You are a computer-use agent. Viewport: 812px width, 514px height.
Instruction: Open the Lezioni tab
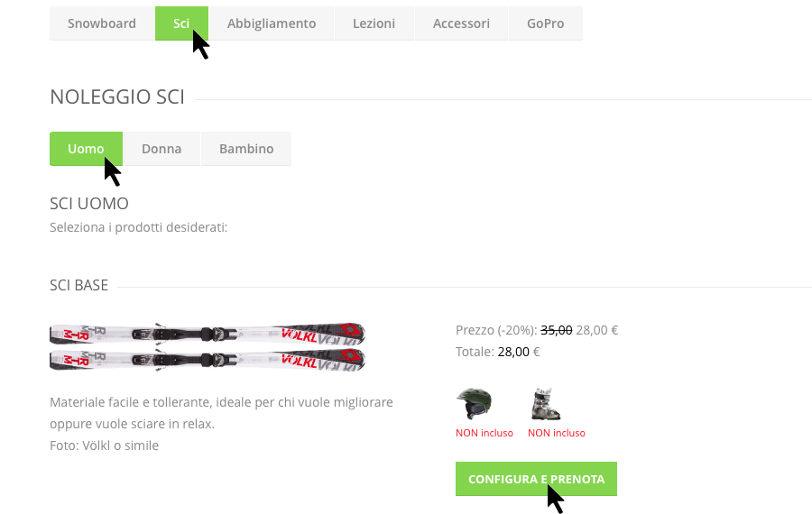[374, 23]
